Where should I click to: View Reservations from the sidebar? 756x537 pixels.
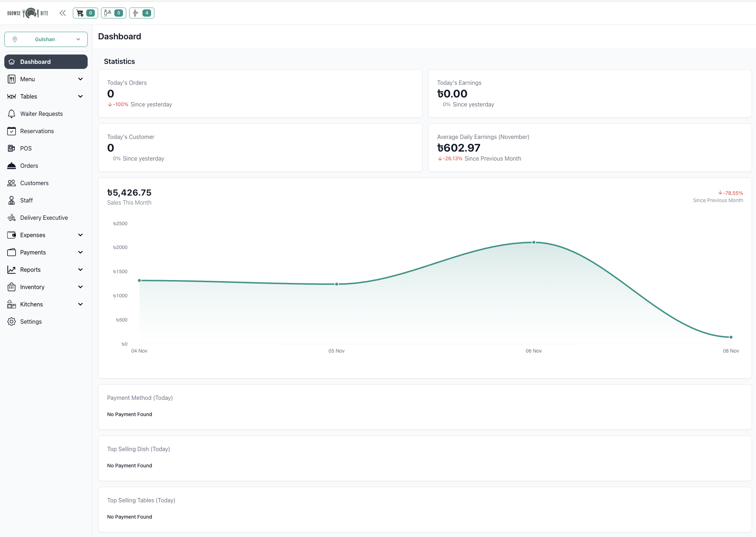click(37, 131)
